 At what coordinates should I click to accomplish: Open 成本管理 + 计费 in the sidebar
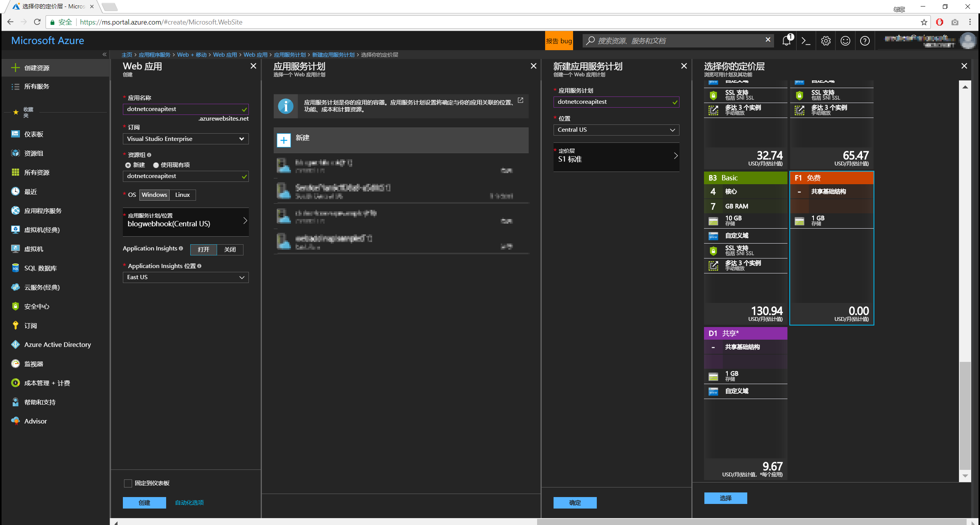coord(47,383)
